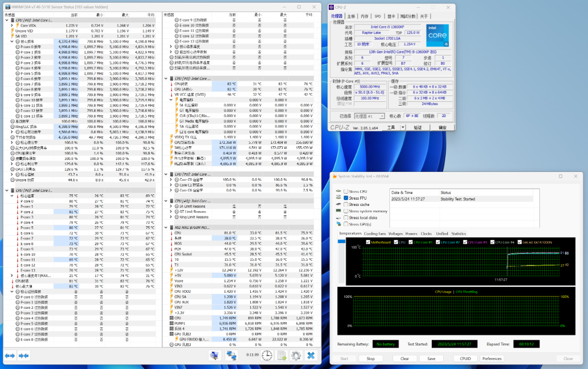The image size is (588, 369).
Task: Toggle the Motherboard graph checkbox
Action: pyautogui.click(x=368, y=242)
